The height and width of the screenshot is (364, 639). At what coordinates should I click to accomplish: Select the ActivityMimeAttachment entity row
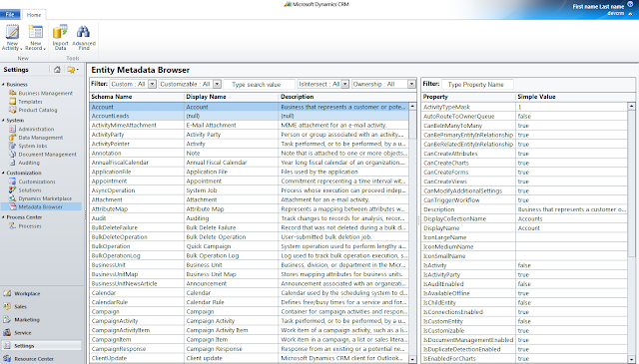[249, 126]
